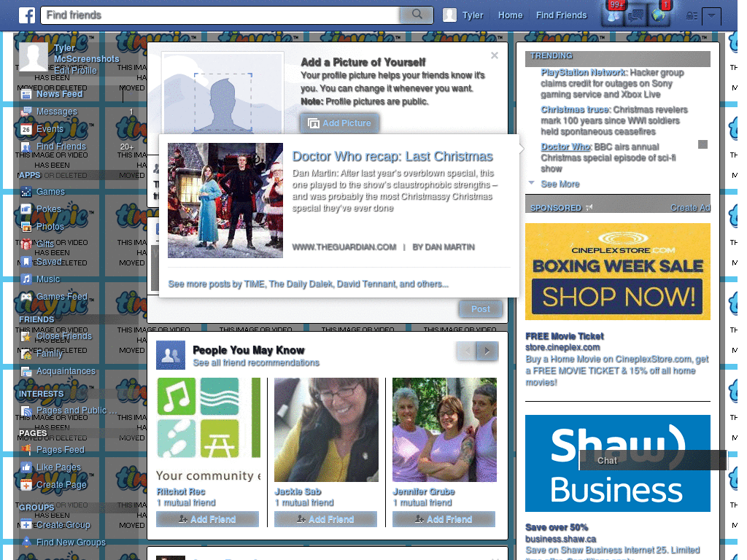Open Jackie Sab profile photo
The width and height of the screenshot is (747, 560).
coord(326,430)
